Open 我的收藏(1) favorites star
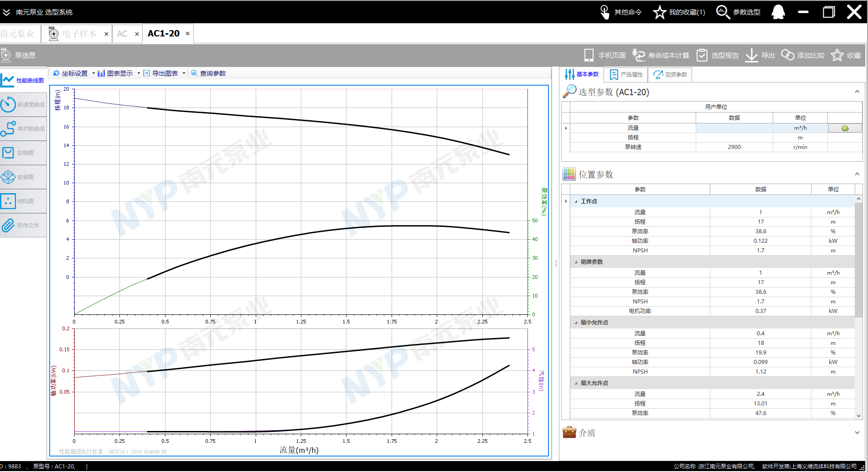This screenshot has height=472, width=868. pyautogui.click(x=660, y=12)
